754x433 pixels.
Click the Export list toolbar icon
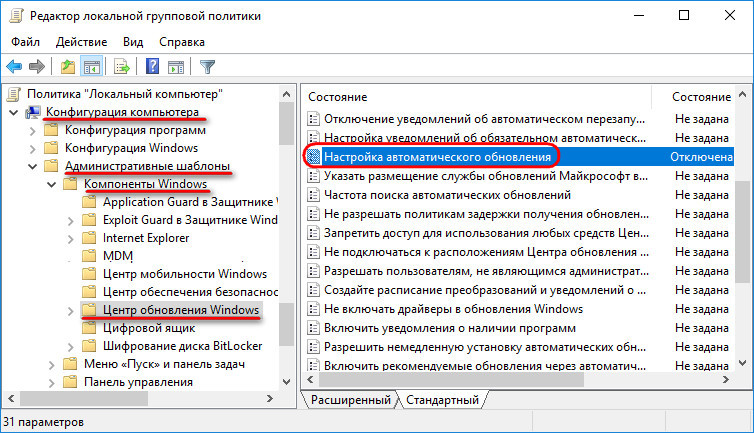pos(122,66)
